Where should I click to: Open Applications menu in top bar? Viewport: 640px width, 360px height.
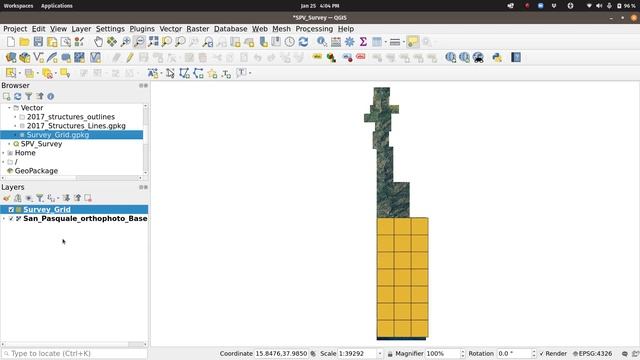(x=57, y=6)
